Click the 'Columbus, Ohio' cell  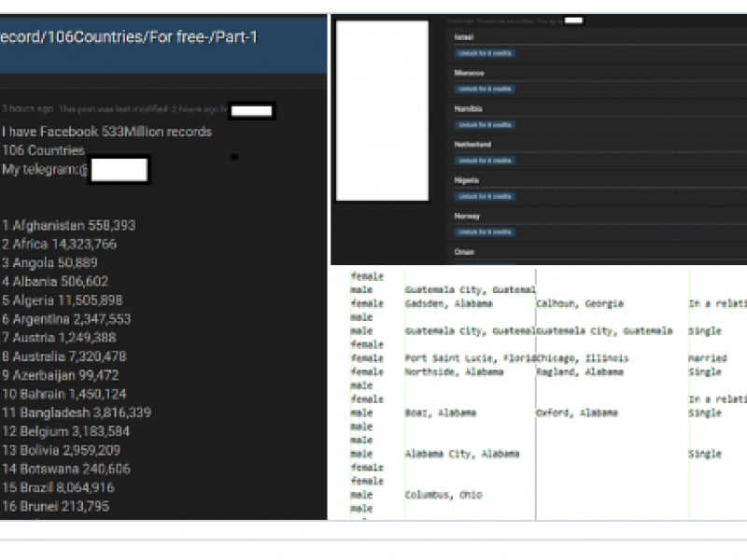pos(444,496)
